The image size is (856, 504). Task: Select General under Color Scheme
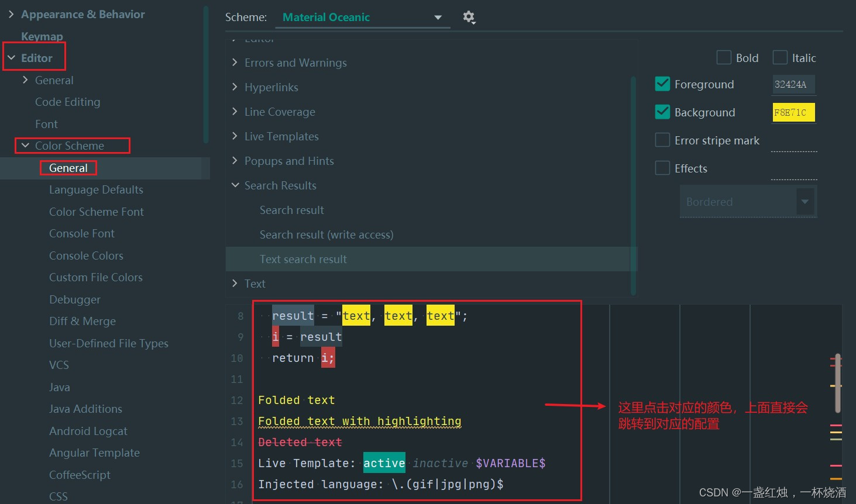pyautogui.click(x=68, y=168)
